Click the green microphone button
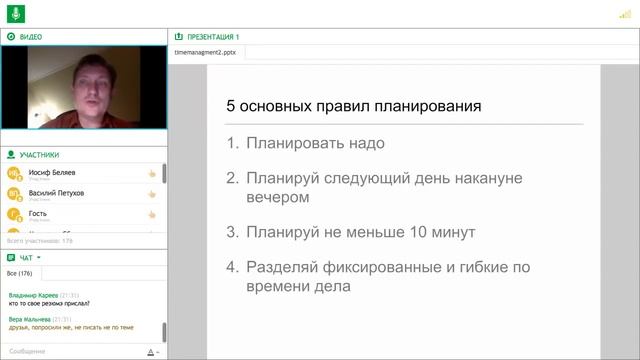The height and width of the screenshot is (360, 640). tap(16, 14)
